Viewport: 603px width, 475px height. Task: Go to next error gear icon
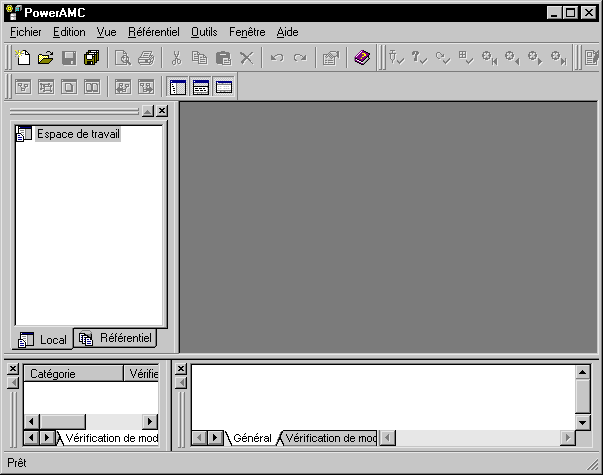pyautogui.click(x=535, y=58)
